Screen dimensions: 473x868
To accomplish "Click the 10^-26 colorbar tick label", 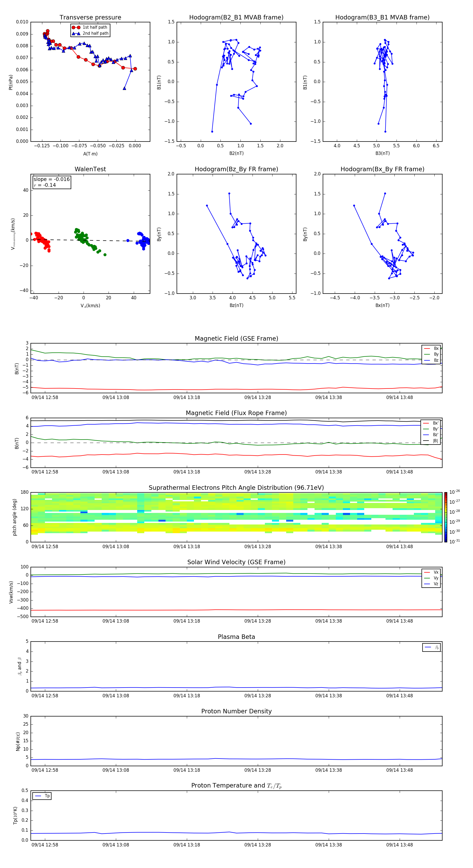I will 455,492.
